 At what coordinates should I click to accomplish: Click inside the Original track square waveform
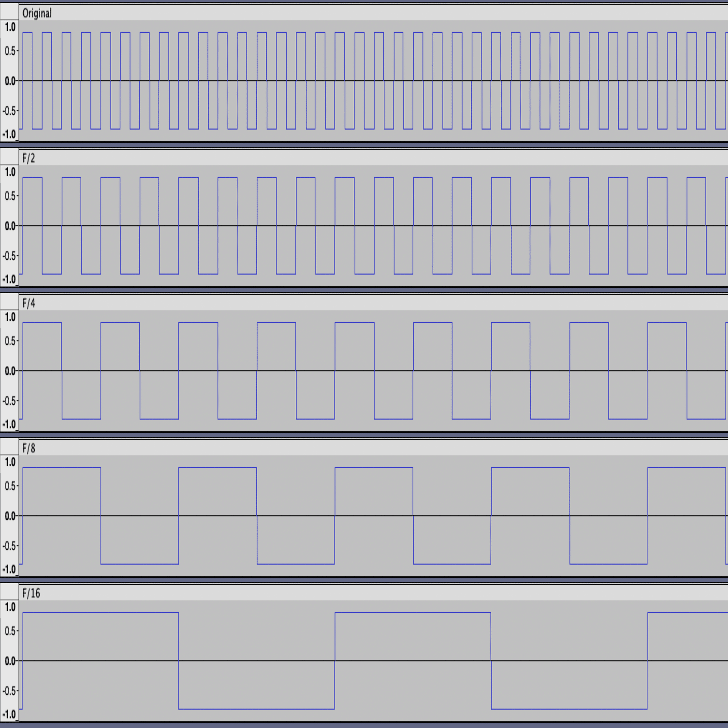pyautogui.click(x=373, y=81)
